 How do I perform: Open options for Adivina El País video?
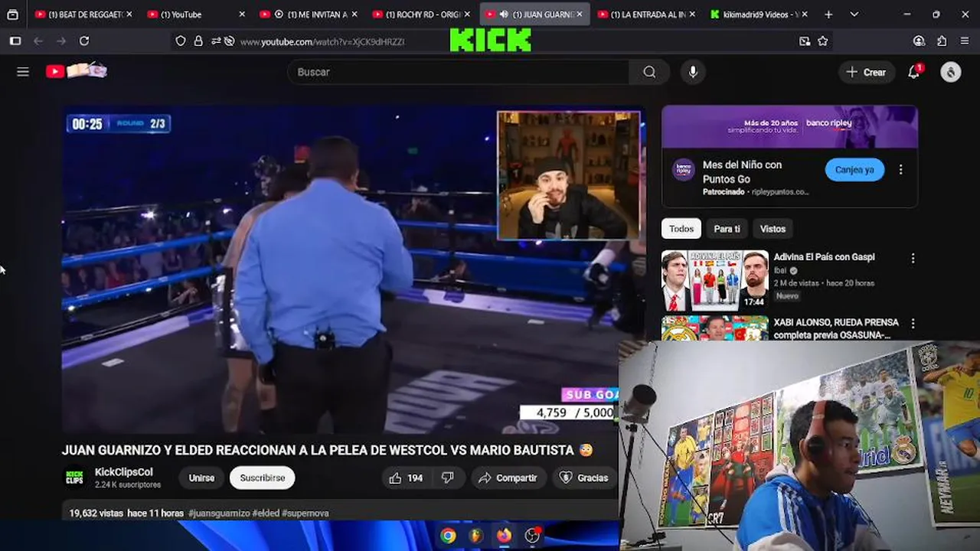913,259
